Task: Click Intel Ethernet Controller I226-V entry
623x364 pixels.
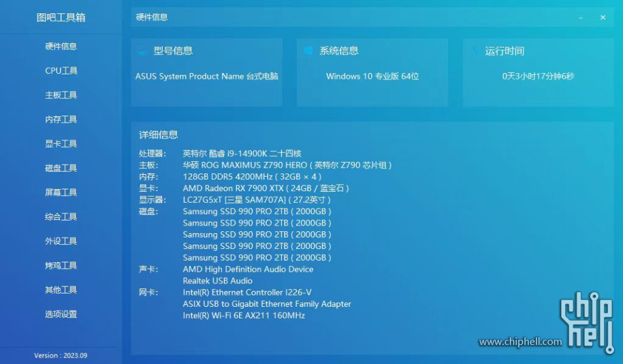Action: 247,293
